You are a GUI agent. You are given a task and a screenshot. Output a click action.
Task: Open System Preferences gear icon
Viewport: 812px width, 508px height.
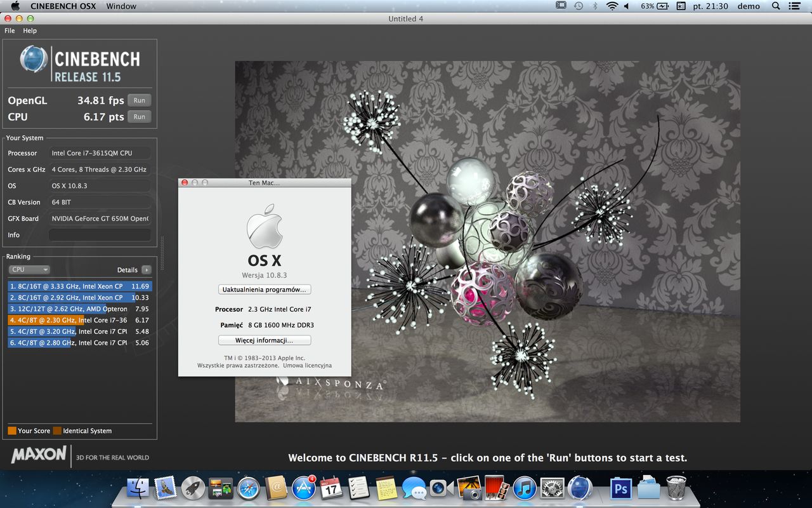(x=552, y=488)
